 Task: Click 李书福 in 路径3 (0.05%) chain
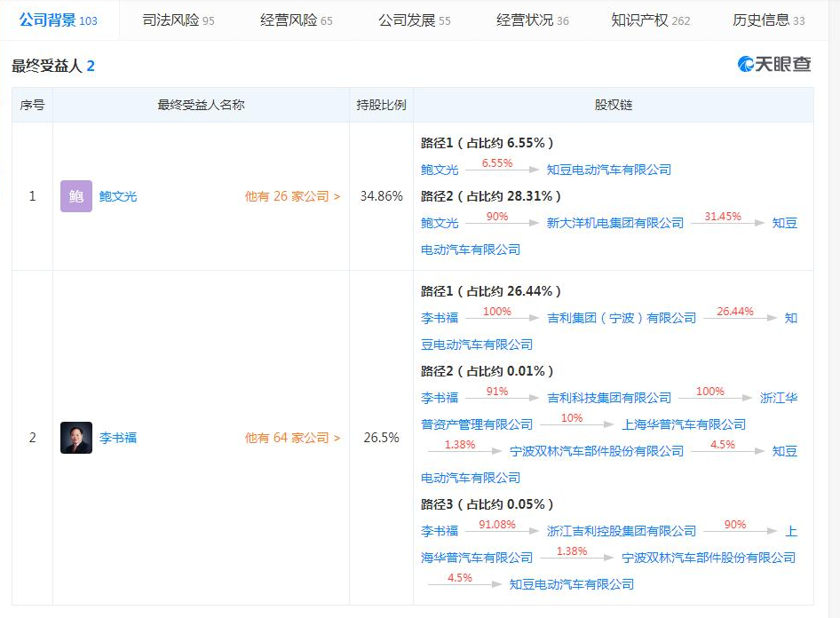[440, 531]
